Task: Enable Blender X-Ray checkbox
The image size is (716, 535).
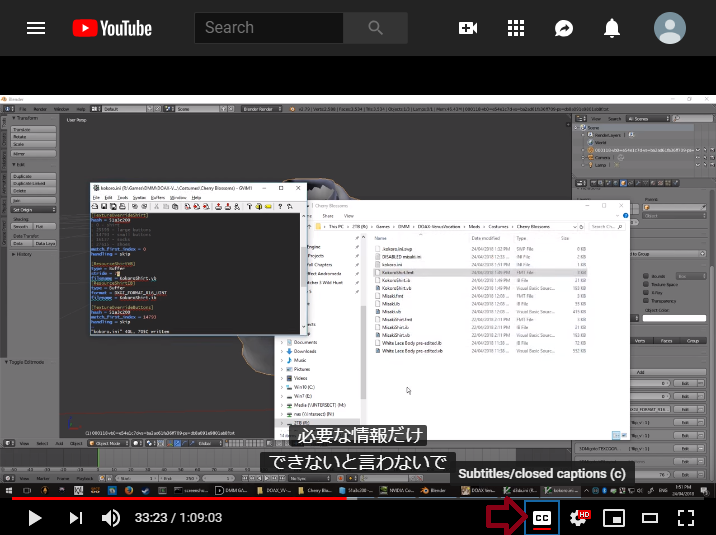Action: point(646,293)
